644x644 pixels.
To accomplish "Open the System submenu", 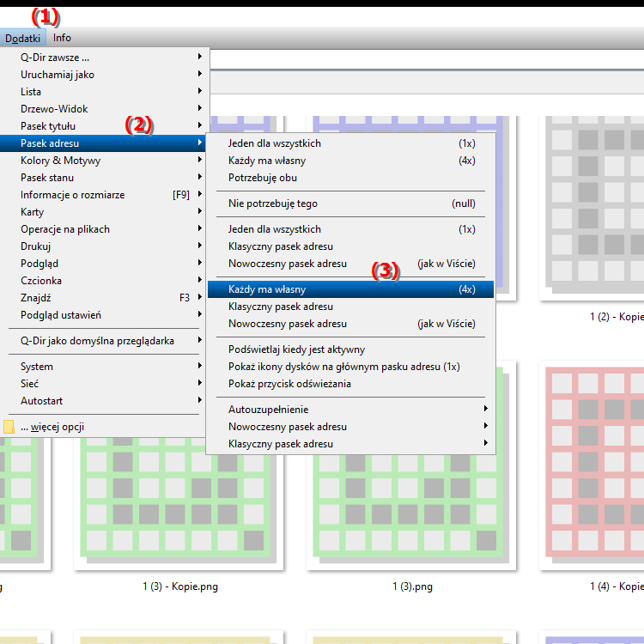I will click(105, 367).
